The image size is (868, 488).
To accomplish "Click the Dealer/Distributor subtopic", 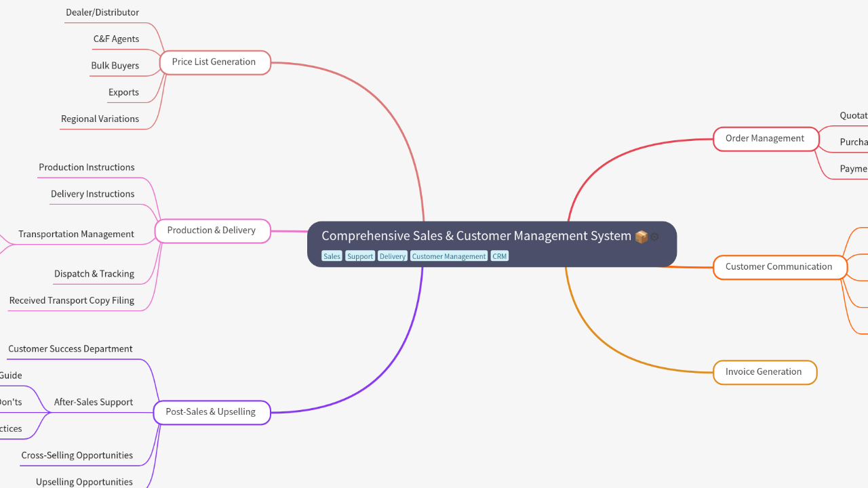I will pos(102,12).
